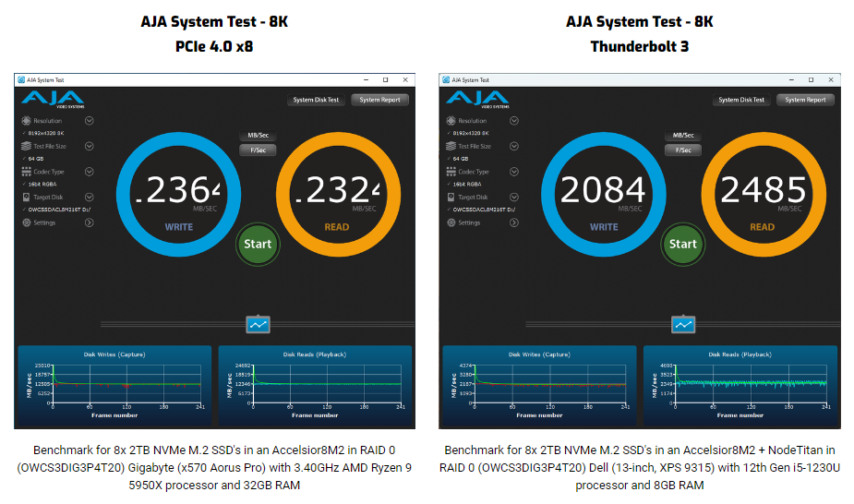Minimize the PCIe AJA System Test window
Screen dimensions: 854x504
point(366,80)
